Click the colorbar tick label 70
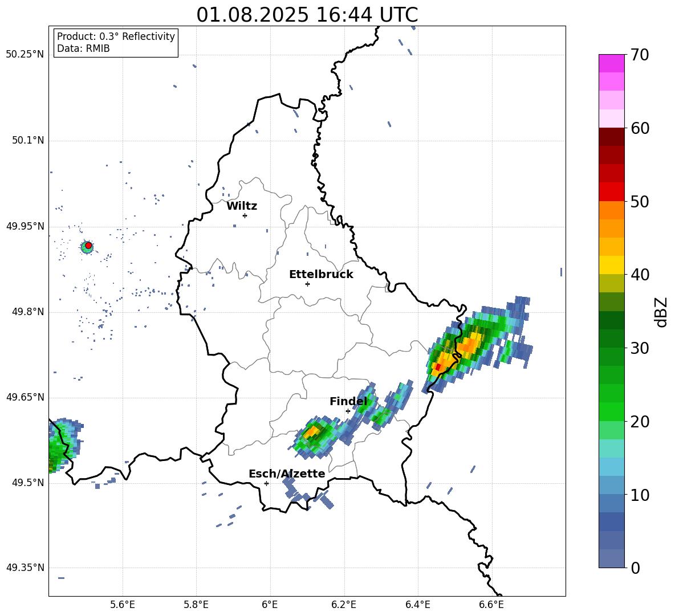 [640, 55]
